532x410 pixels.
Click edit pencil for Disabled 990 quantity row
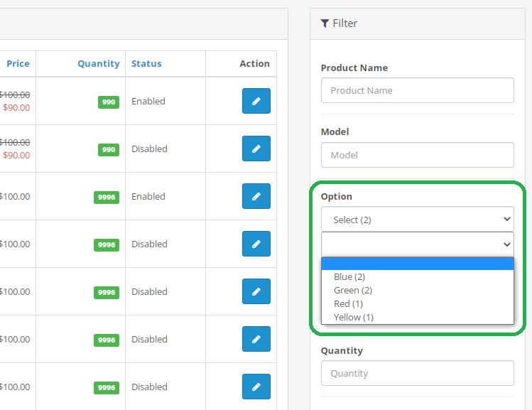click(x=256, y=149)
